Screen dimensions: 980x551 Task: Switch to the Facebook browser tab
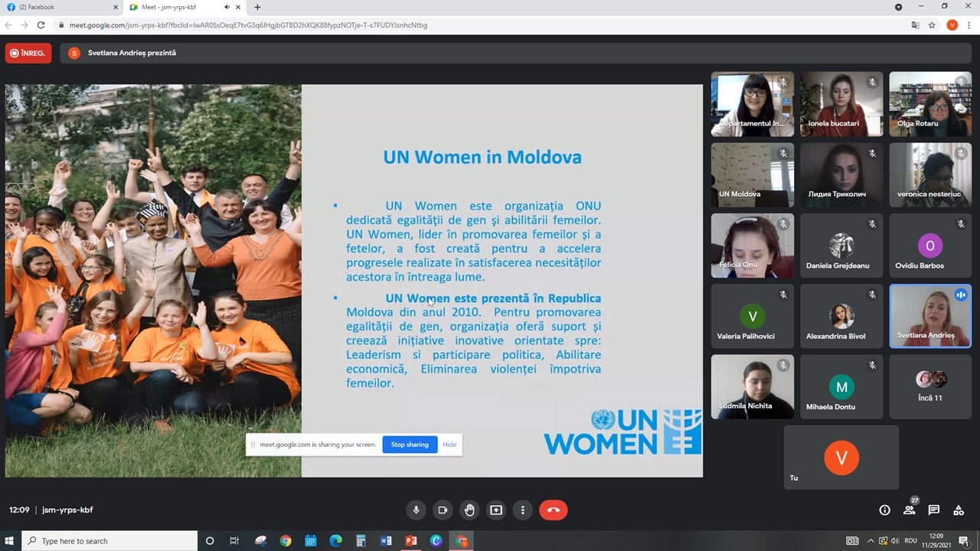click(61, 7)
